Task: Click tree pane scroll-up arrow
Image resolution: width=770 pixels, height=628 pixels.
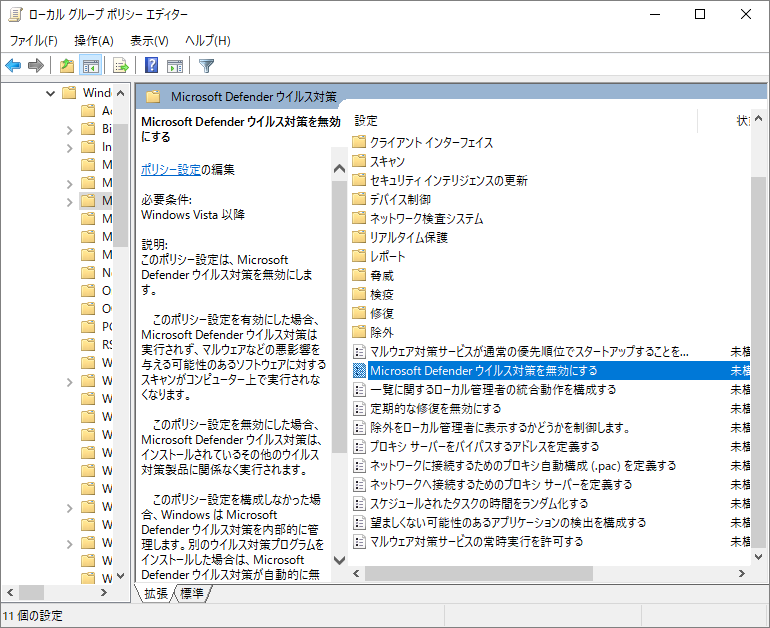Action: (x=121, y=93)
